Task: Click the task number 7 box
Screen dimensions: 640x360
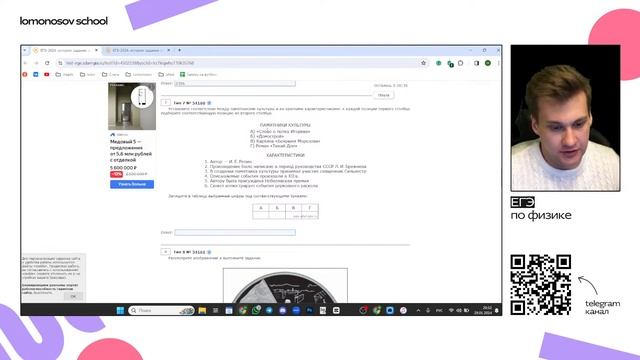Action: coord(165,103)
